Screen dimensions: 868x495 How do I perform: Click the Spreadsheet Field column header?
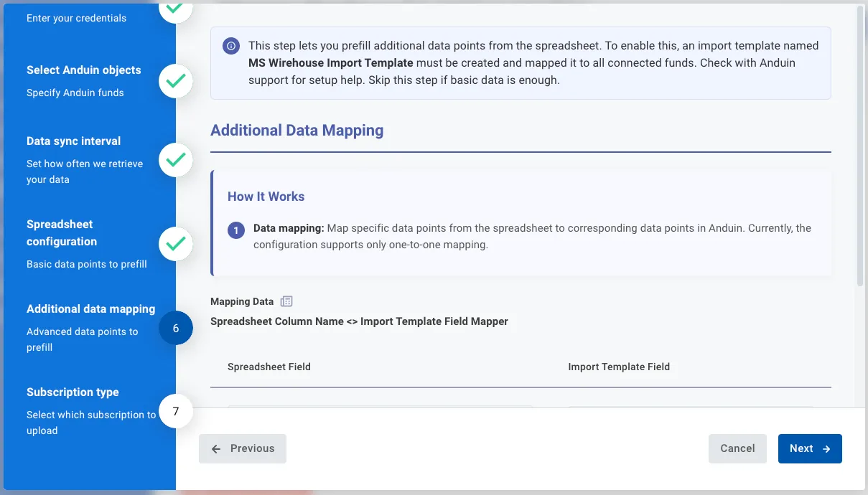pyautogui.click(x=269, y=367)
